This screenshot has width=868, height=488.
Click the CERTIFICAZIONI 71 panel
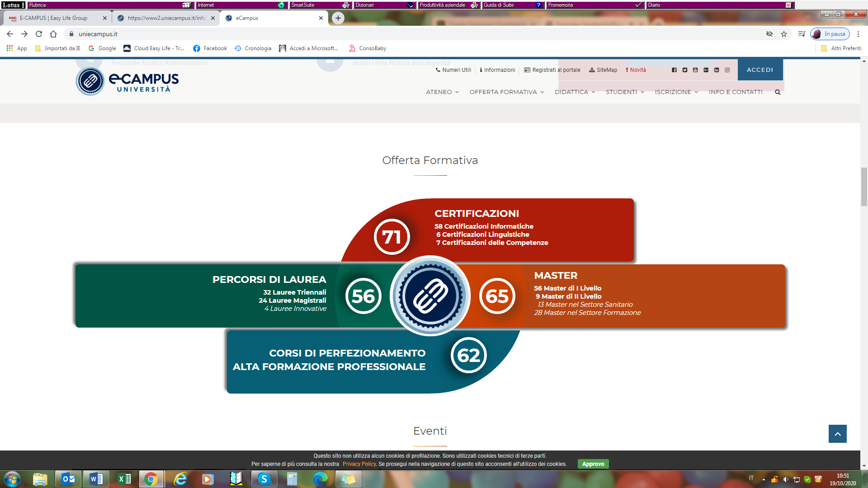click(x=488, y=230)
